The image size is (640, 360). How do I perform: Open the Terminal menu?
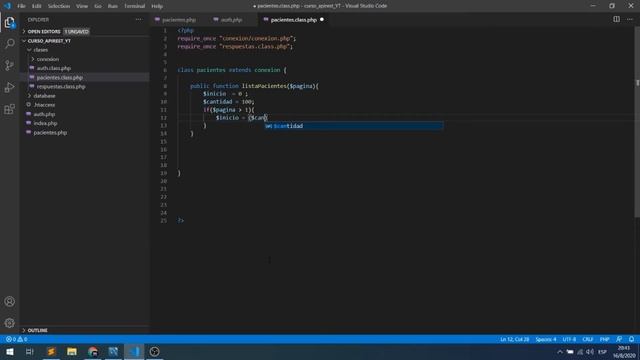(135, 6)
